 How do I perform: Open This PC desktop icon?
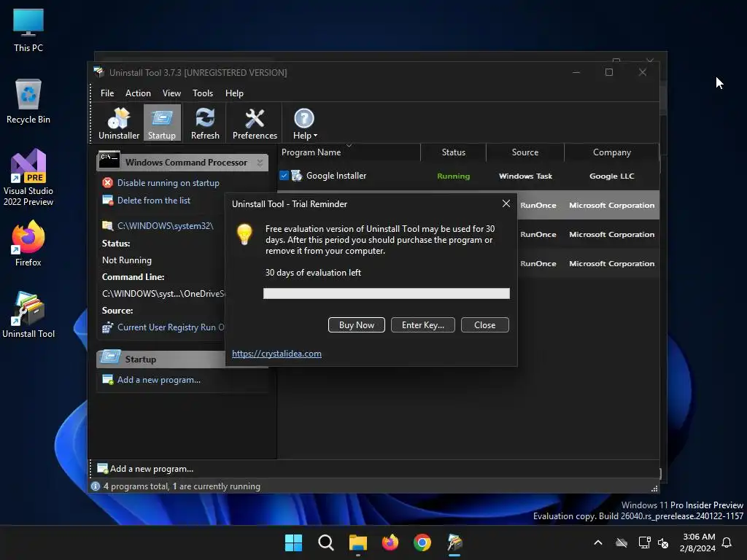(28, 30)
